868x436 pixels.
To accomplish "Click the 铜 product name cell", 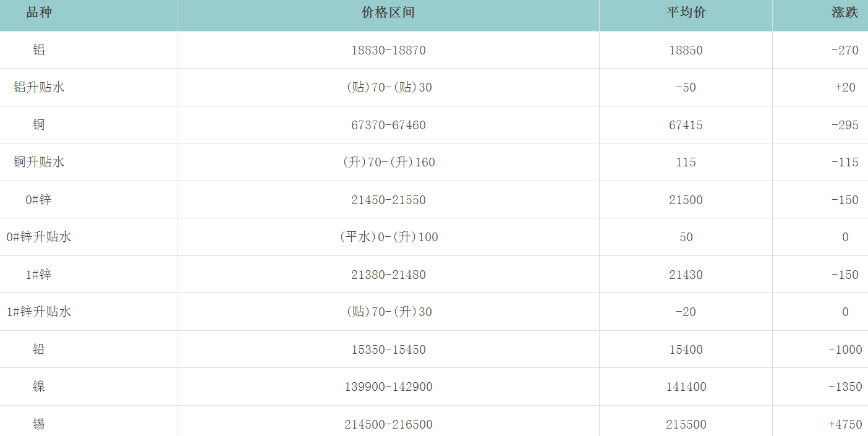I will pyautogui.click(x=39, y=125).
